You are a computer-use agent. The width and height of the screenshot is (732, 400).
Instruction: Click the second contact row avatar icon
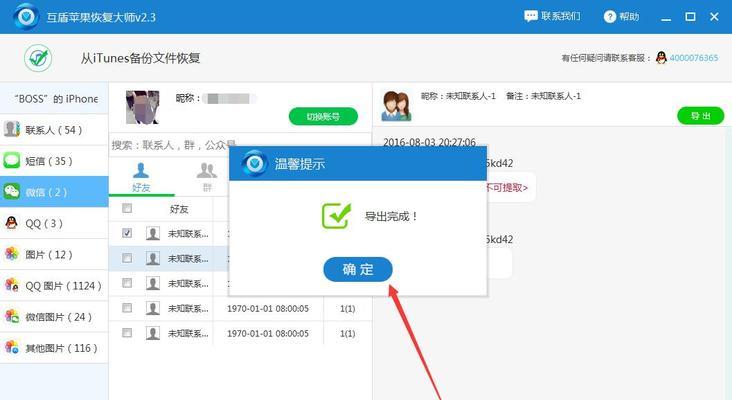coord(153,258)
